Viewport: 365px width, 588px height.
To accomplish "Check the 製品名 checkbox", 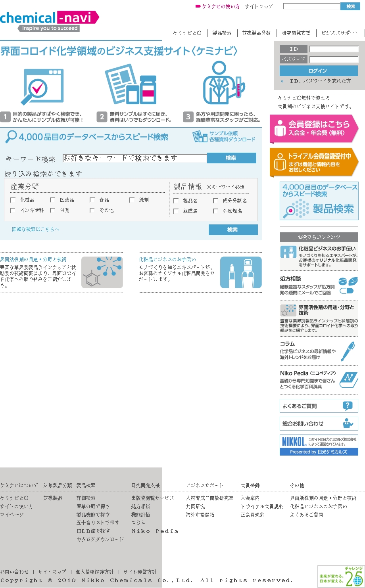I will [176, 201].
